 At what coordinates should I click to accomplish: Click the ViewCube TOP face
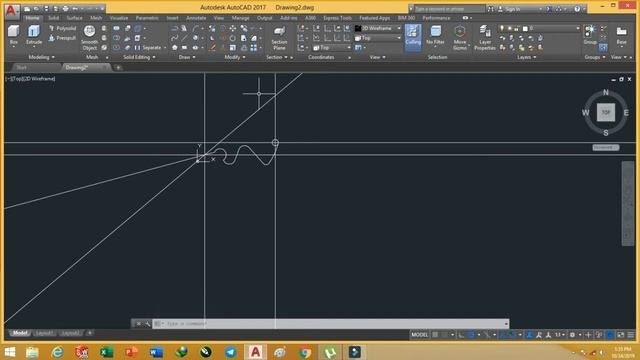pos(606,112)
